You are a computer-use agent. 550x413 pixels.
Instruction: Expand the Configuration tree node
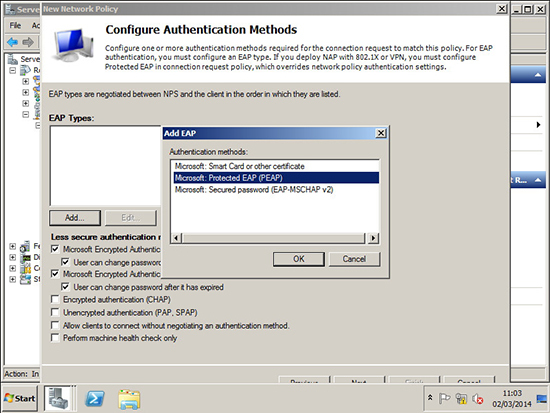tap(13, 268)
